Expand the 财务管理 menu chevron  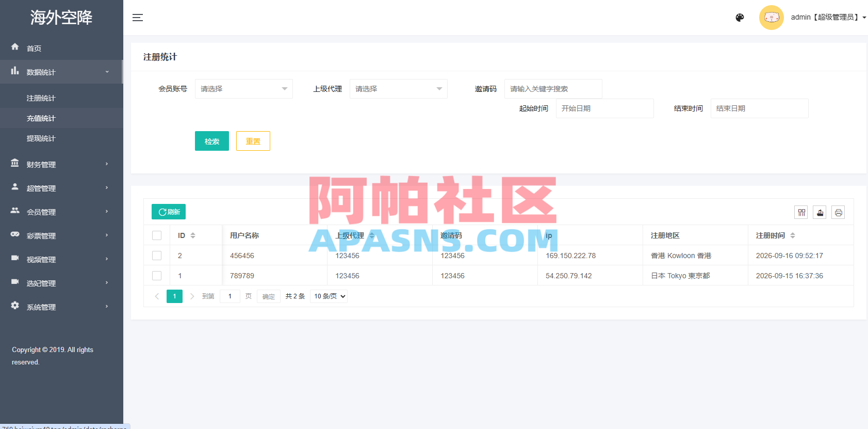click(107, 164)
